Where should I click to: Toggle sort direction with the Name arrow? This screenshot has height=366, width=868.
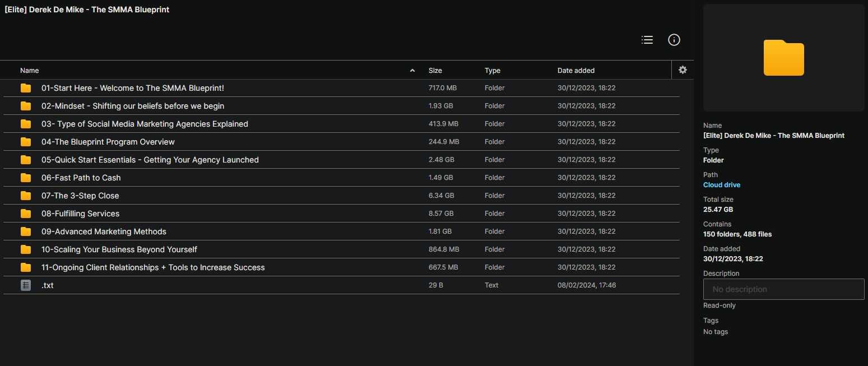click(x=412, y=71)
